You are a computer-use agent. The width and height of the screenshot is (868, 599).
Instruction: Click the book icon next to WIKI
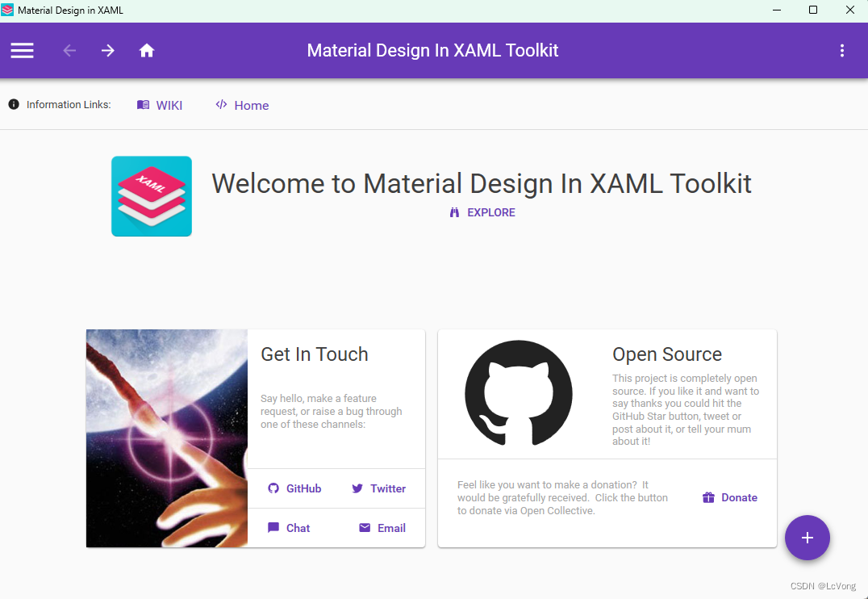(143, 104)
